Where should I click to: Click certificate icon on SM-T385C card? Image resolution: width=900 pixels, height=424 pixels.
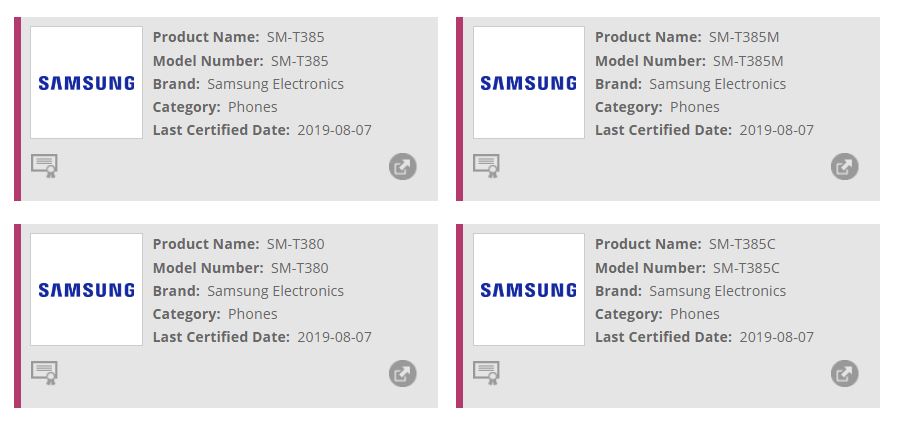pyautogui.click(x=487, y=373)
